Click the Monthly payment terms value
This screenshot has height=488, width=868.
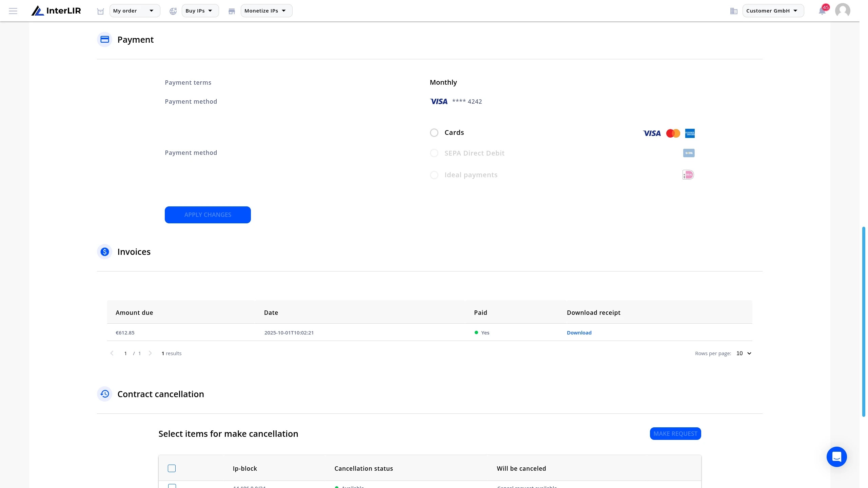click(x=443, y=82)
